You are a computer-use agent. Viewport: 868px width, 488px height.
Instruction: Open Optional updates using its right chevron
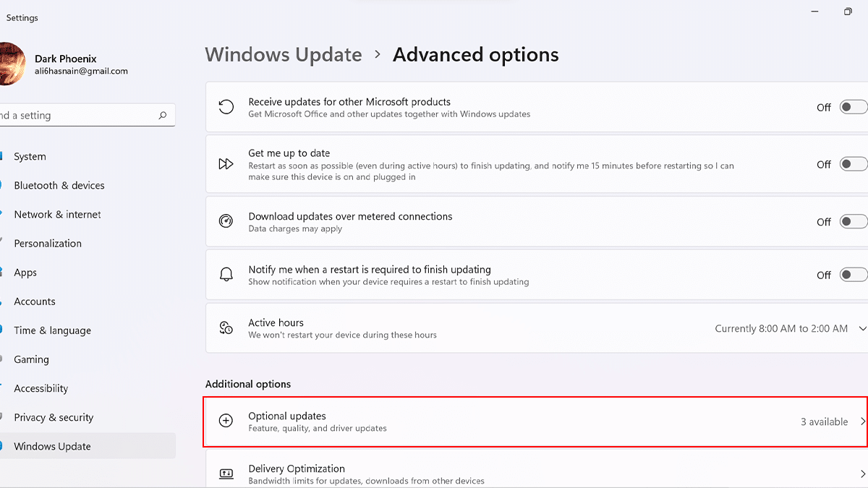[x=862, y=421]
